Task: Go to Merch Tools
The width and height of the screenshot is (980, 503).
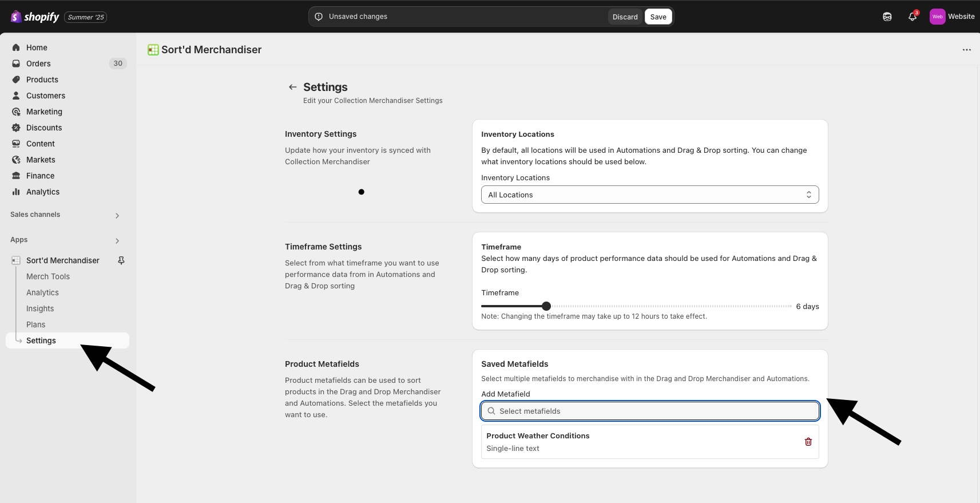Action: coord(48,276)
